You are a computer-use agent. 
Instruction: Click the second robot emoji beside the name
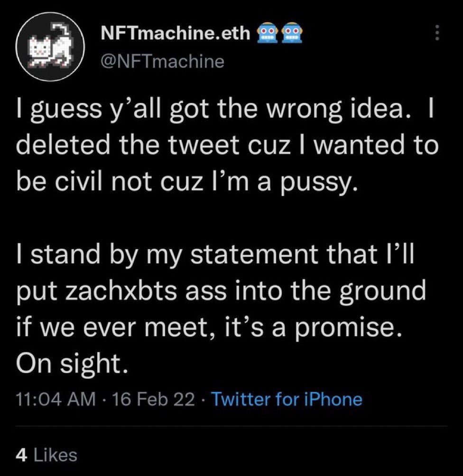pos(292,33)
